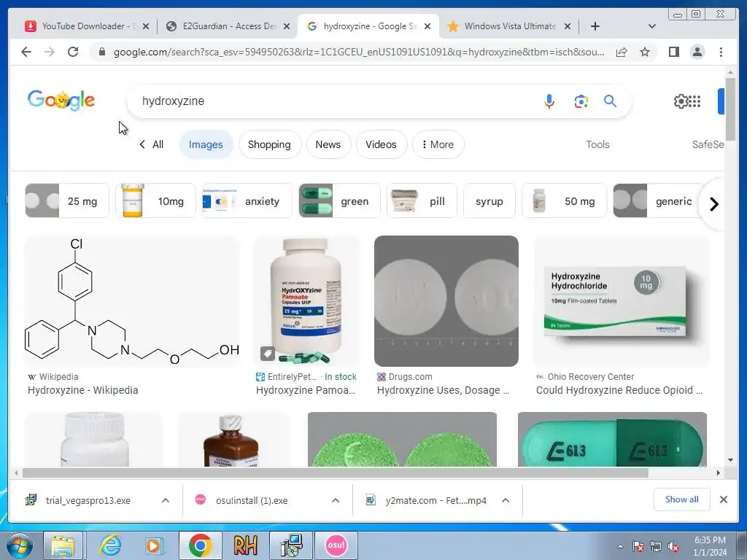747x560 pixels.
Task: Open the E 613 green capsule thumbnail
Action: (612, 439)
